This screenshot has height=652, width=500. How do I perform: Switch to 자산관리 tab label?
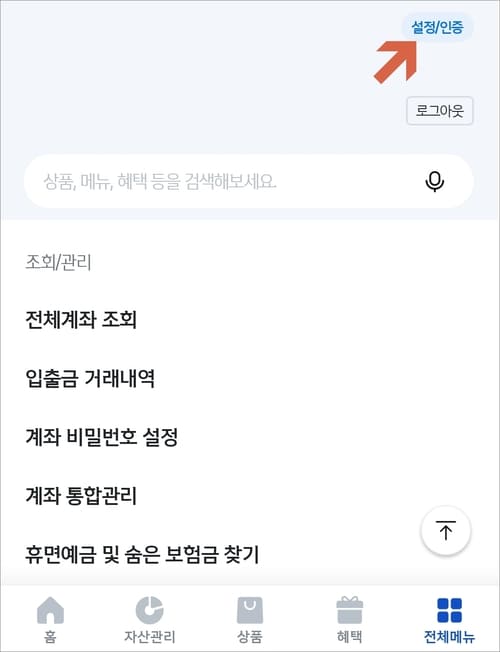(150, 637)
